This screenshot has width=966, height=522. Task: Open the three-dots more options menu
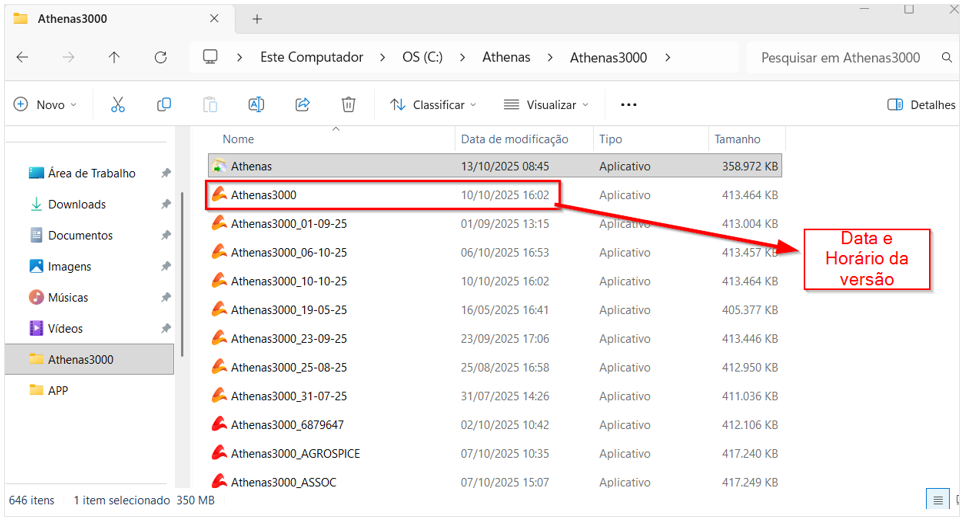click(x=628, y=104)
